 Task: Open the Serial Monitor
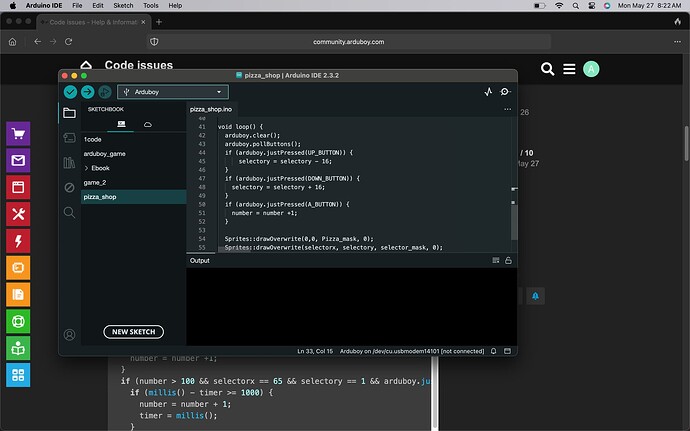[505, 91]
